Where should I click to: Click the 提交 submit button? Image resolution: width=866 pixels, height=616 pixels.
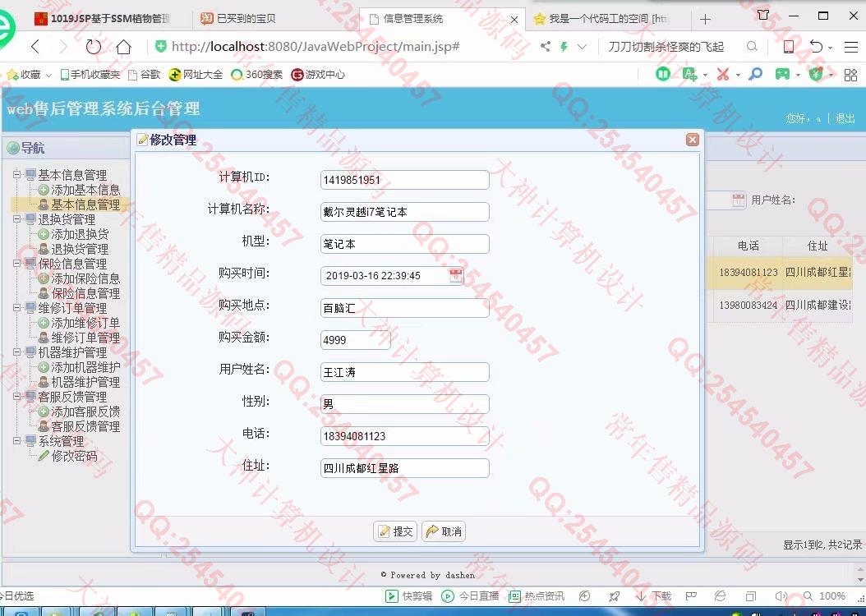395,531
